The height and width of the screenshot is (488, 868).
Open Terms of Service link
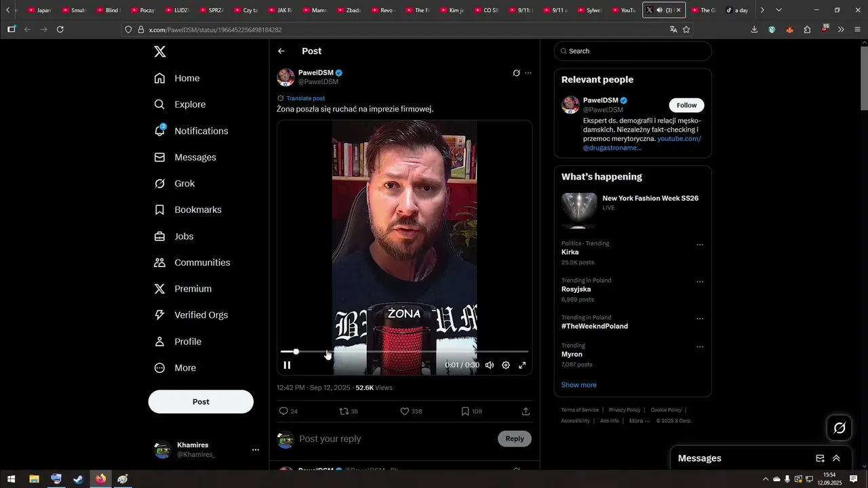[x=580, y=410]
